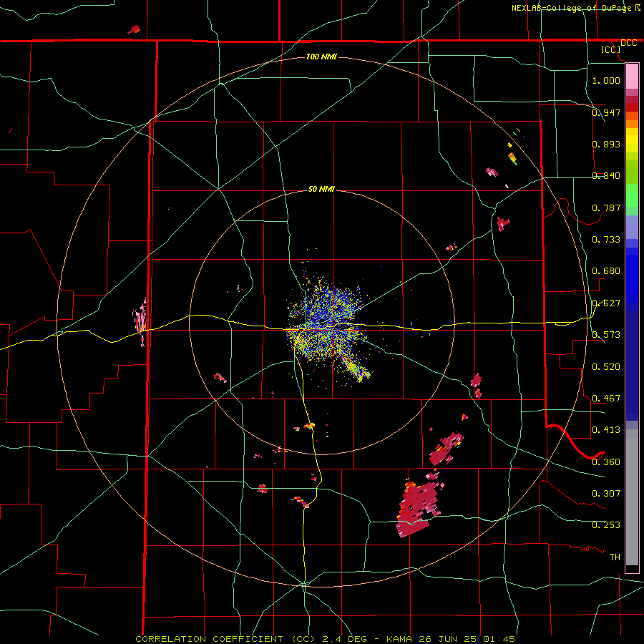Click the Correlation Coefficient KAMA caption text
Viewport: 644px width, 644px height.
(325, 639)
